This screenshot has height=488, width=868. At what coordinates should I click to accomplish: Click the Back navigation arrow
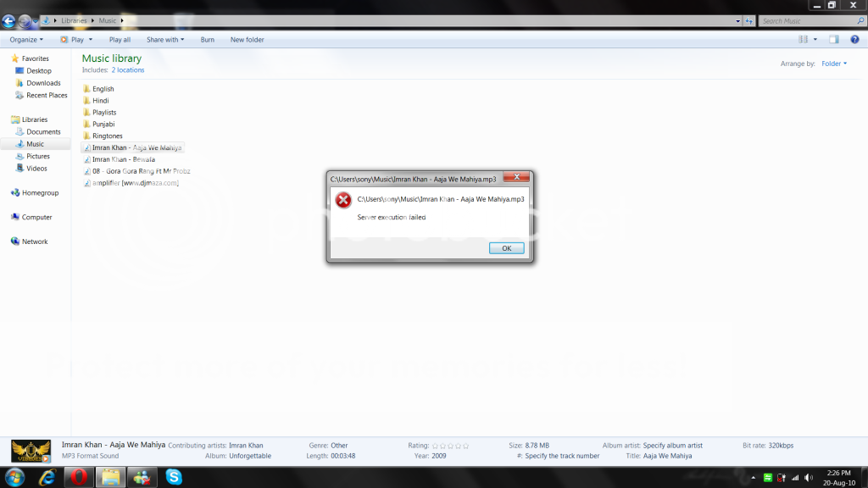tap(9, 20)
